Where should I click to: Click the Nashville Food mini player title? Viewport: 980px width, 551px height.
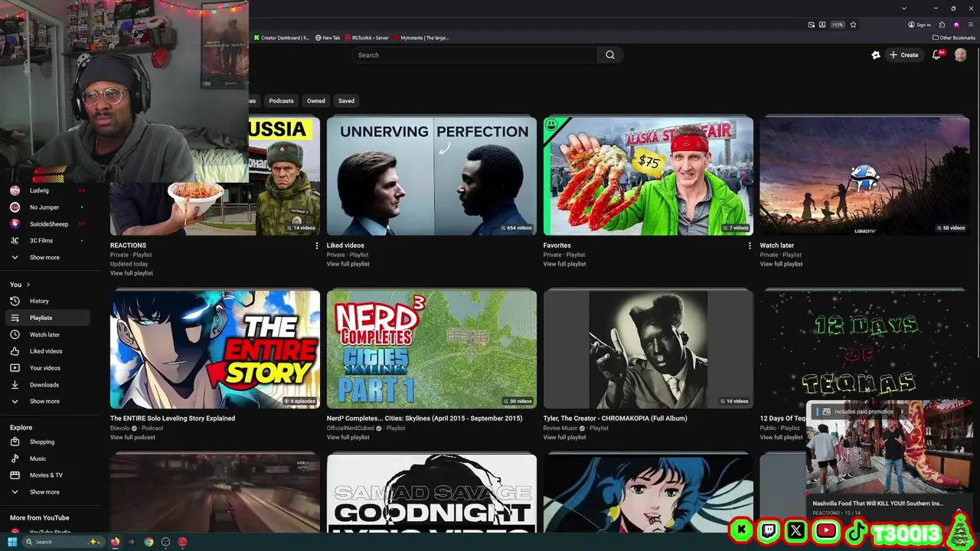[x=877, y=504]
